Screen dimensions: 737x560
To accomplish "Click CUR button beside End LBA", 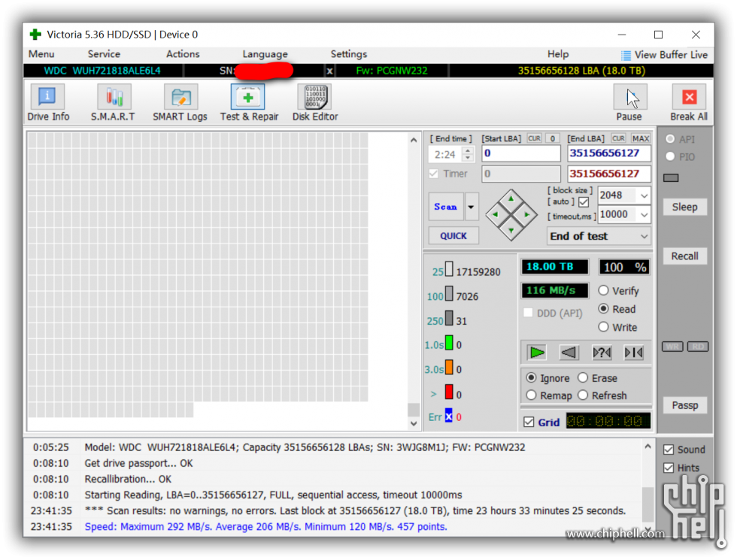I will pos(618,138).
